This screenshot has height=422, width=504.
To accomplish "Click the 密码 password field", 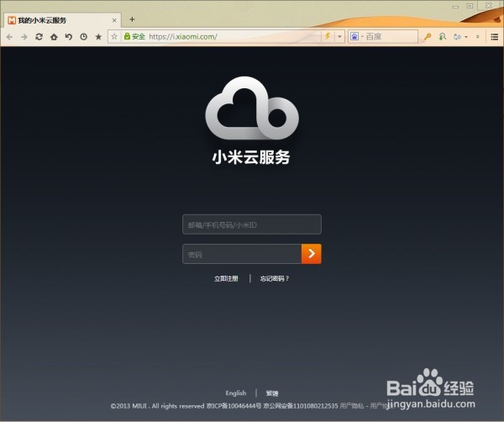I will tap(242, 254).
